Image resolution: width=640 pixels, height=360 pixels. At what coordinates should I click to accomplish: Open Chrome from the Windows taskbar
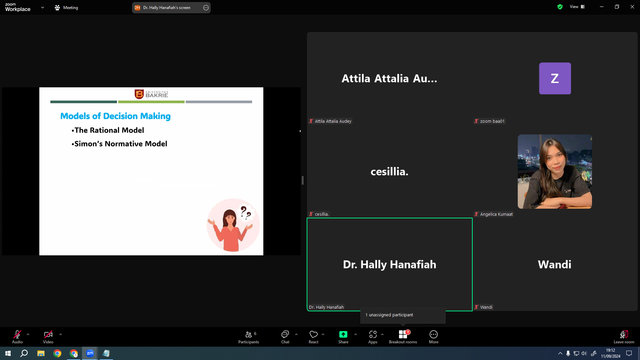(57, 353)
